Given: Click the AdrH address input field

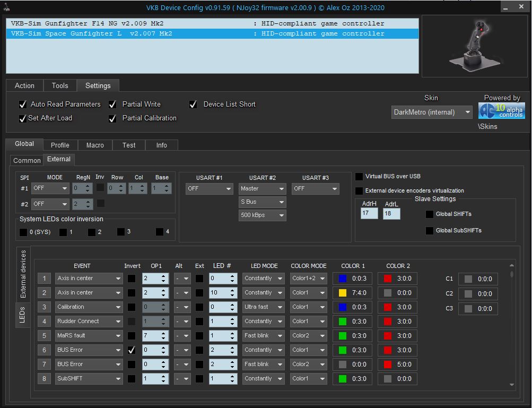Looking at the screenshot, I should [369, 213].
